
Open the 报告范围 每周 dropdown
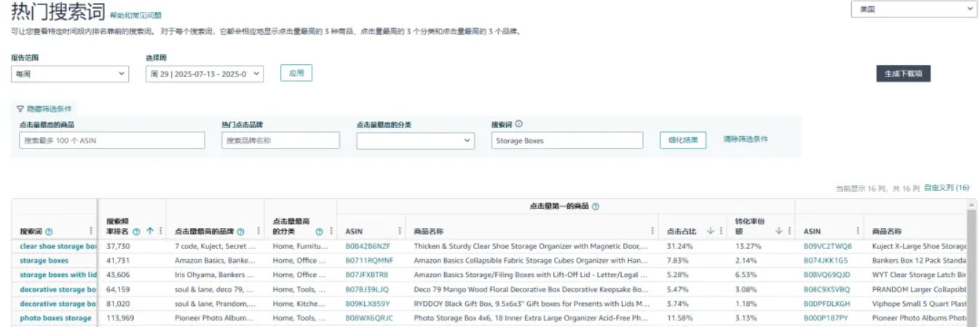point(70,74)
